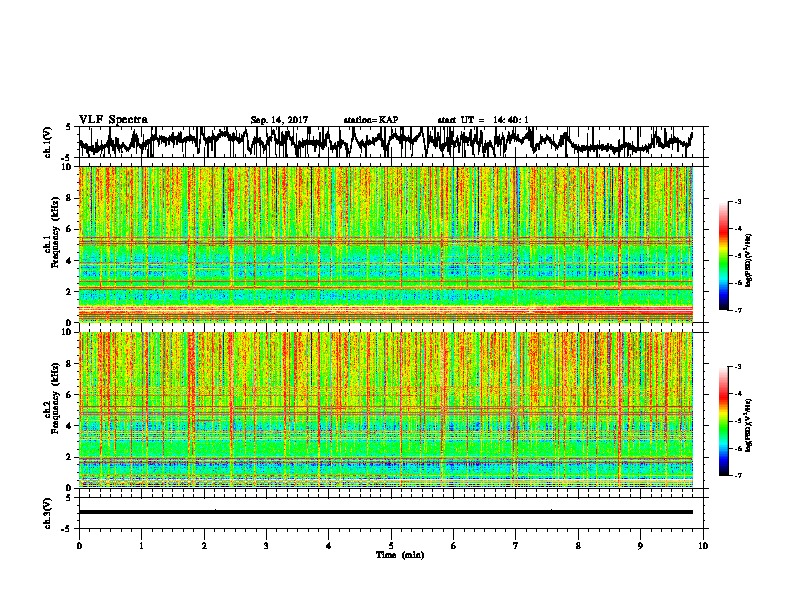
Task: Click the lower color scale bar beside ch.2
Action: [723, 421]
